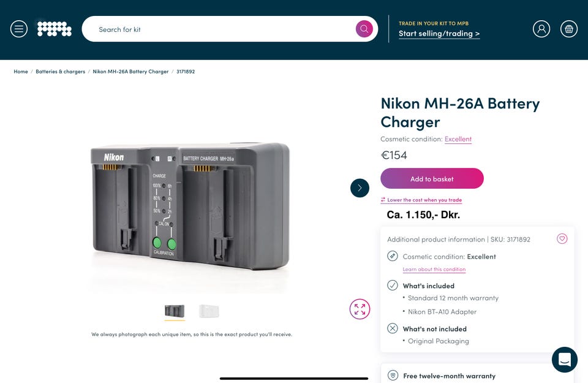Image resolution: width=588 pixels, height=383 pixels.
Task: Select the first charger thumbnail
Action: [175, 311]
